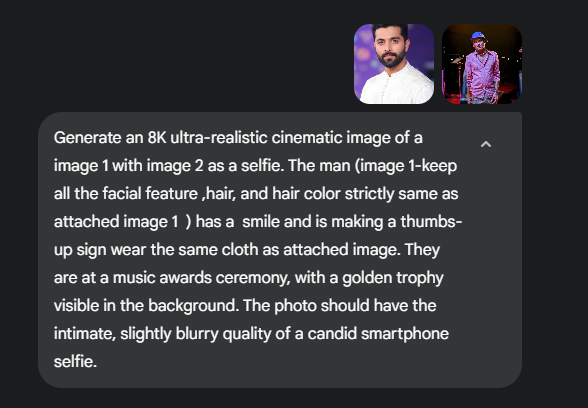Screen dimensions: 588x408
Task: Click the word 'smartphone' in the prompt
Action: [405, 334]
